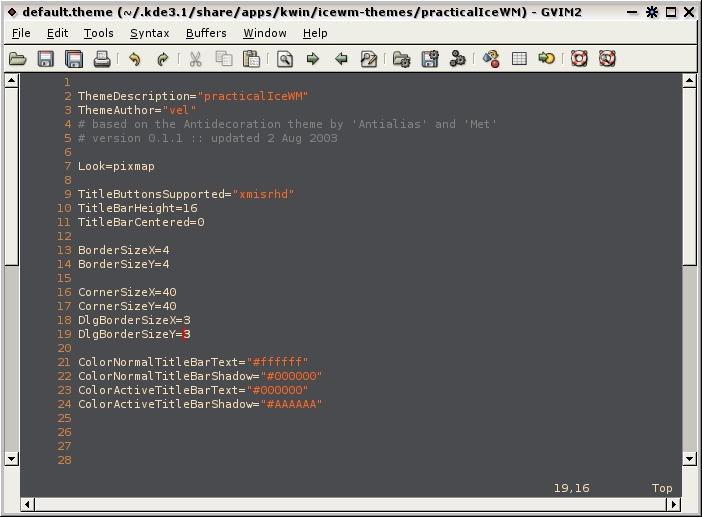702x517 pixels.
Task: Open the Syntax menu
Action: coord(150,33)
